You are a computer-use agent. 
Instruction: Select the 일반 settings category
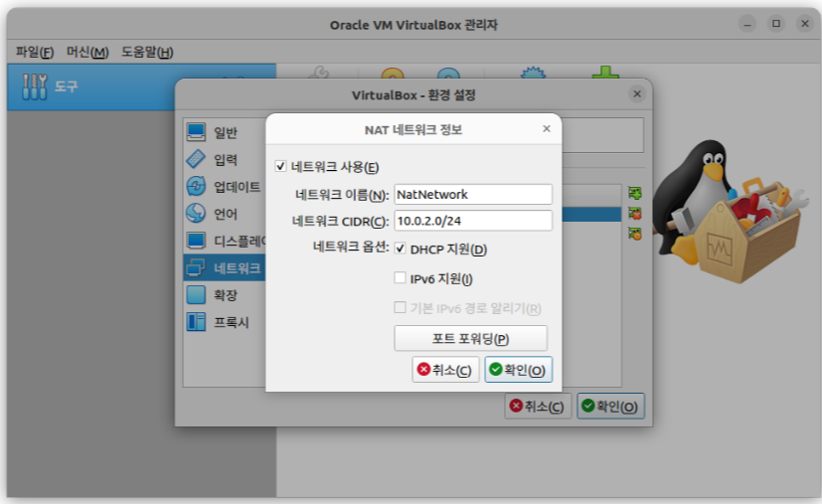pos(225,132)
